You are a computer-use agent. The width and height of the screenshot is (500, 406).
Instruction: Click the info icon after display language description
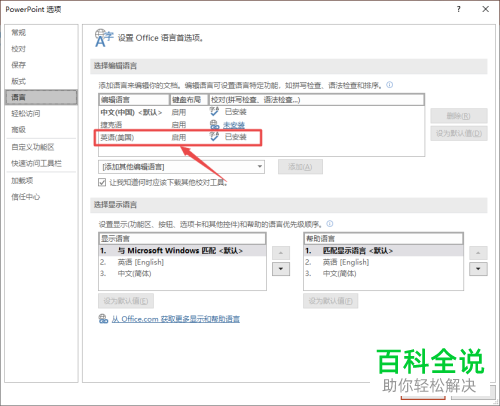[x=330, y=224]
